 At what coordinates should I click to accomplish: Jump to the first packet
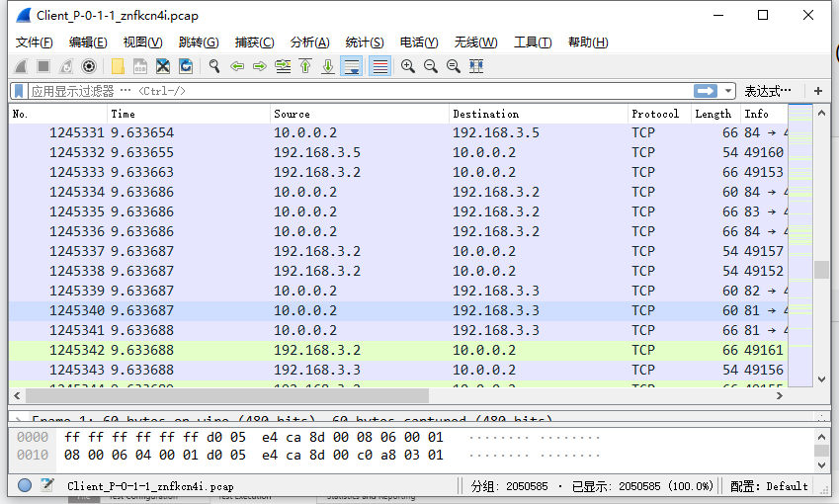pyautogui.click(x=305, y=66)
